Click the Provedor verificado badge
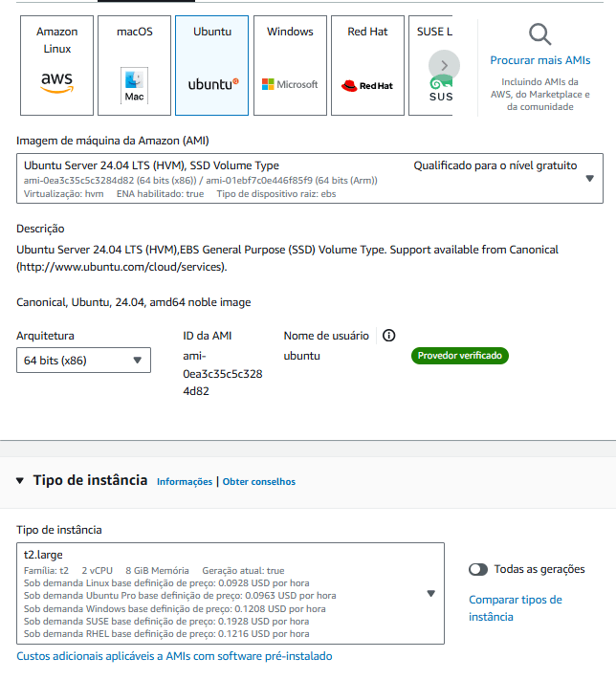Viewport: 616px width, 680px height. [x=460, y=356]
